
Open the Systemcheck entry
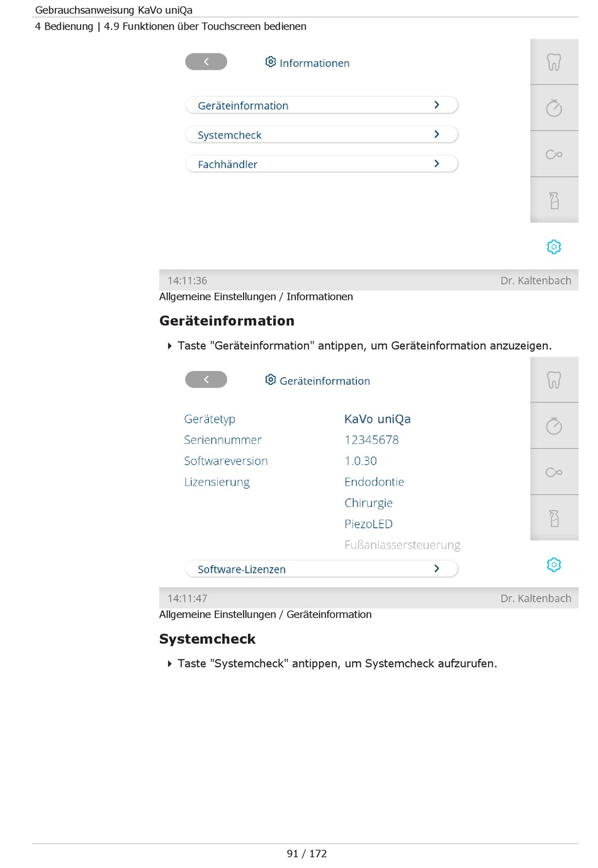point(322,135)
